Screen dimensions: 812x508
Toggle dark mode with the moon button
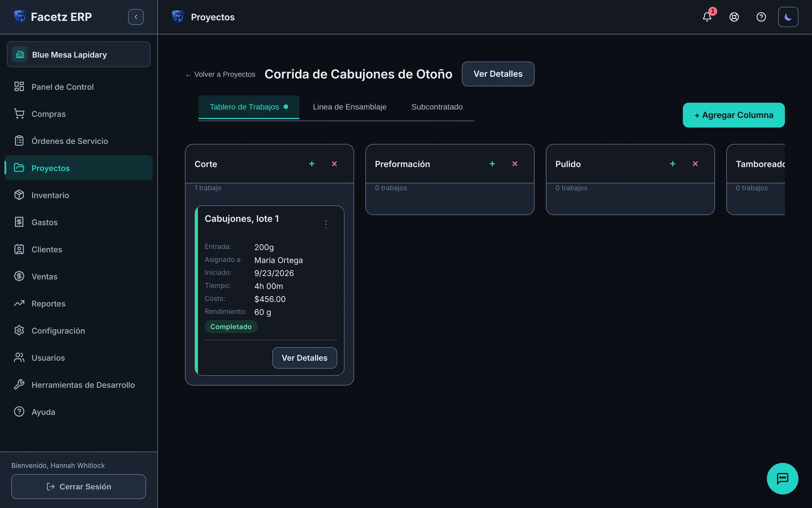point(788,17)
